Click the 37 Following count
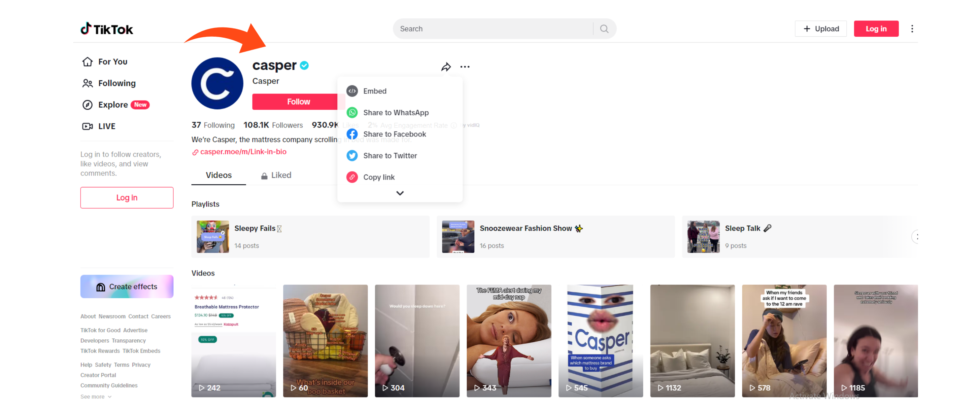The width and height of the screenshot is (980, 413). (213, 125)
